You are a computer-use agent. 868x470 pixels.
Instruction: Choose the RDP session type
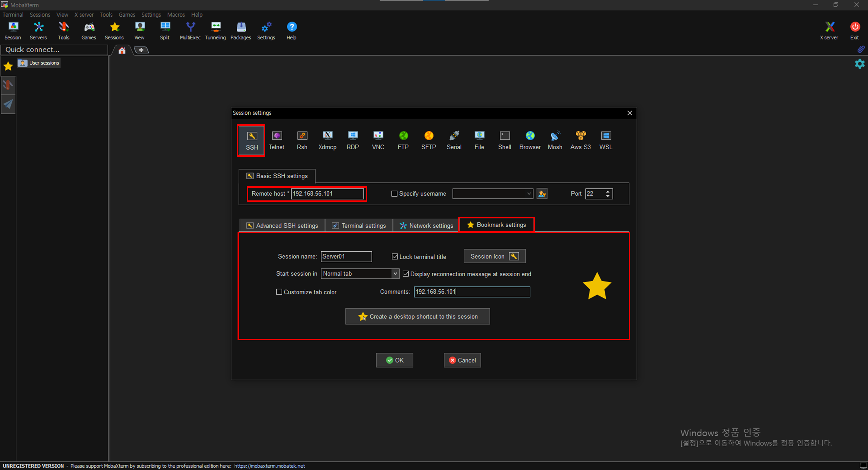352,140
